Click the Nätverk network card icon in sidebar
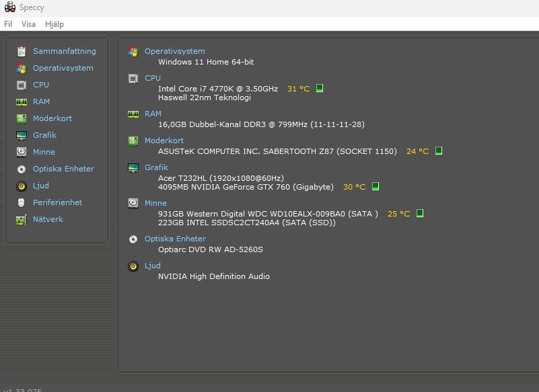Screen dimensions: 539x392 click(x=22, y=220)
